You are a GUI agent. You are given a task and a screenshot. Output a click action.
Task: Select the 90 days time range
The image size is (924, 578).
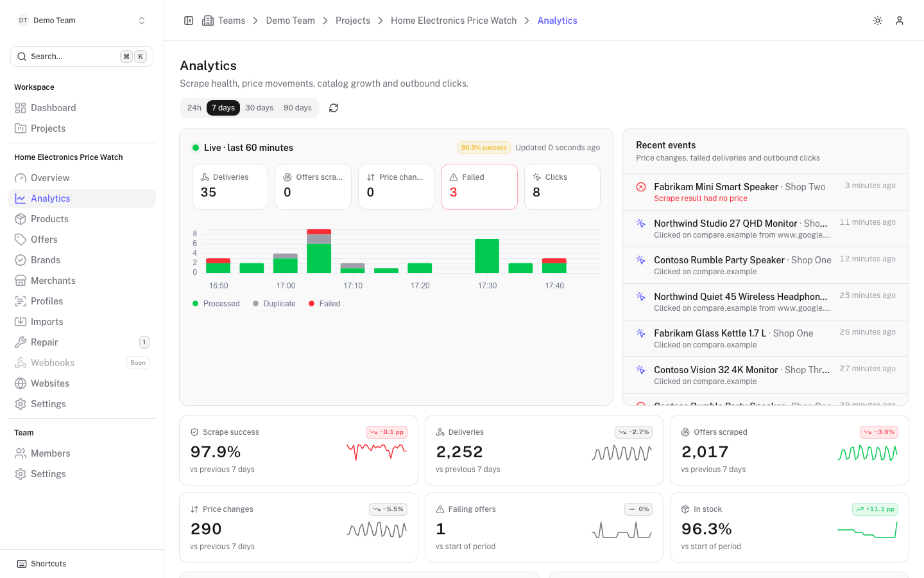298,108
